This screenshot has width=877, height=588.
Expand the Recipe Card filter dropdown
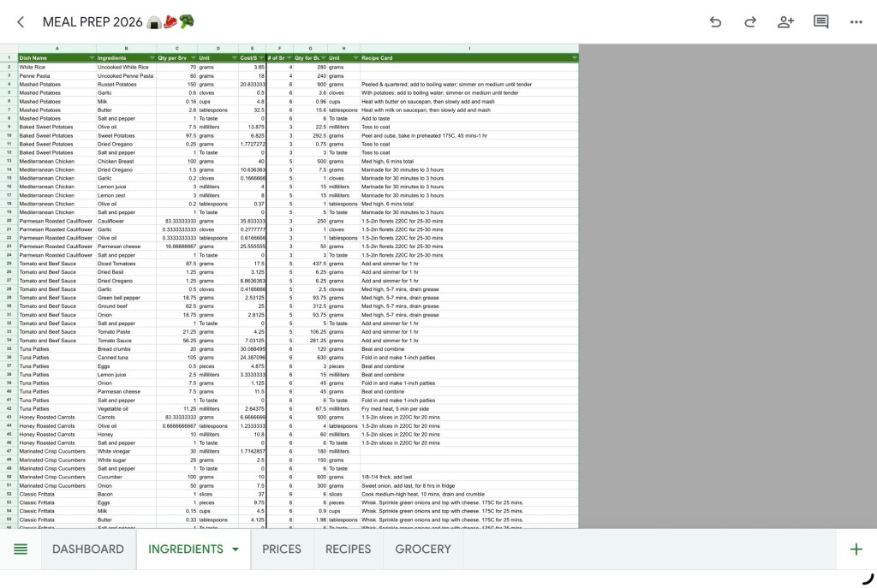click(x=574, y=58)
